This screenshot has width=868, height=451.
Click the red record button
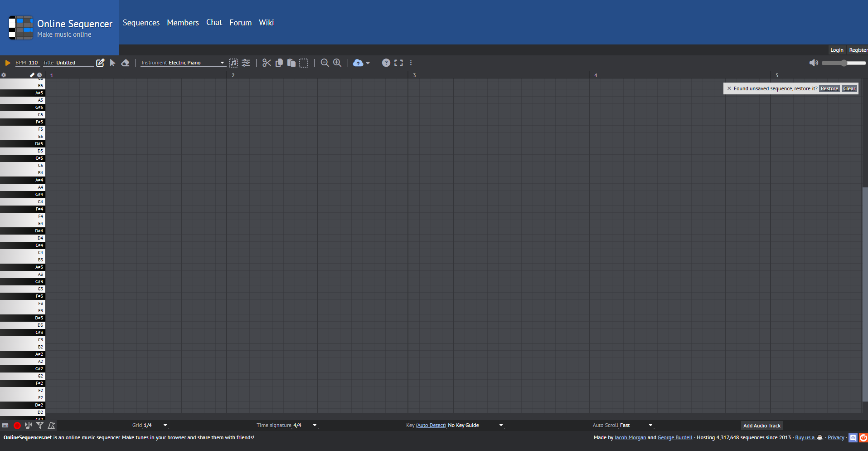(x=17, y=426)
